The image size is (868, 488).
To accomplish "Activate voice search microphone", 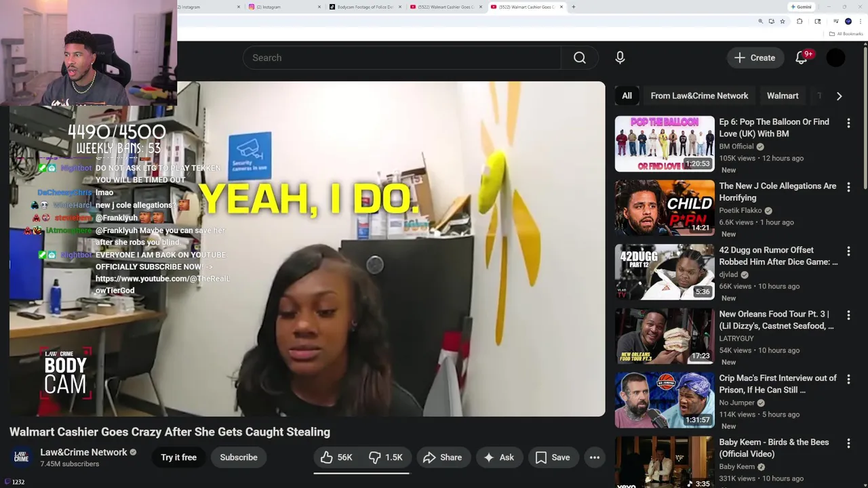I will 620,58.
